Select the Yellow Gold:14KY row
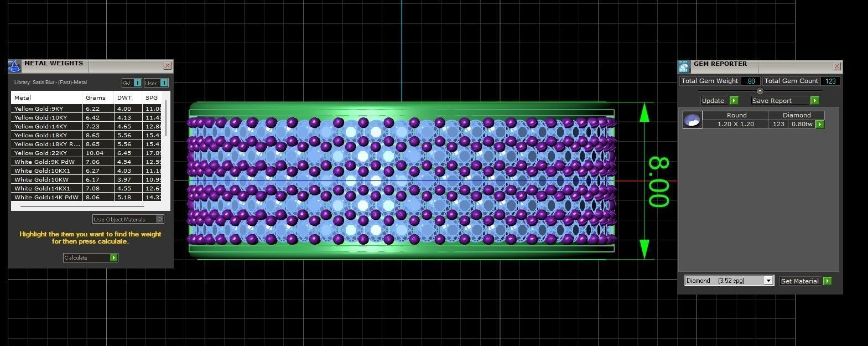The width and height of the screenshot is (868, 346). point(87,127)
